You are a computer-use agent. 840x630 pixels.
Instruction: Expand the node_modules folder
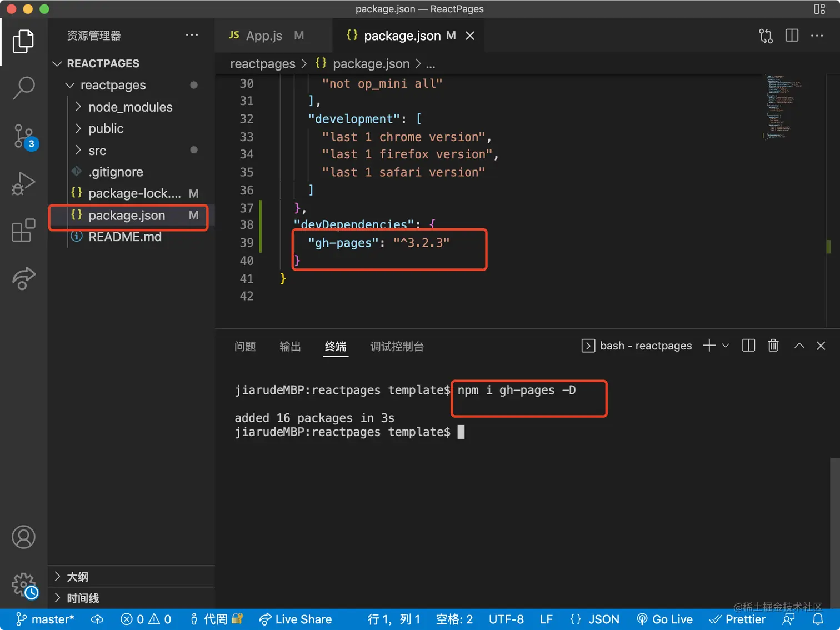pos(78,107)
